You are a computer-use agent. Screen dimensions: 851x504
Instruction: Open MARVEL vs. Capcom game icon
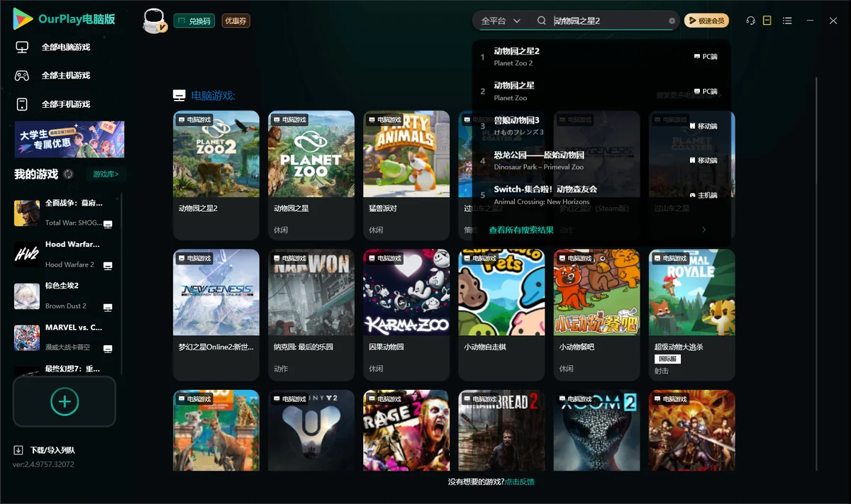(27, 338)
